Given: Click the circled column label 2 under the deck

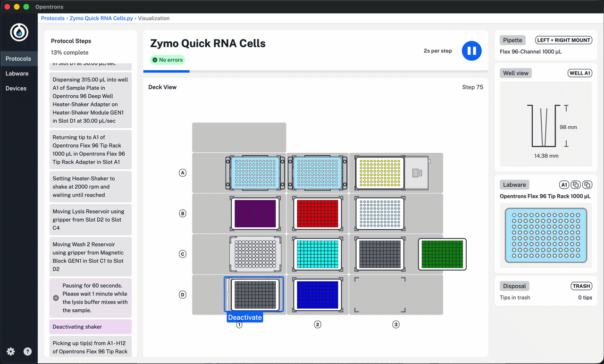Looking at the screenshot, I should coord(318,324).
